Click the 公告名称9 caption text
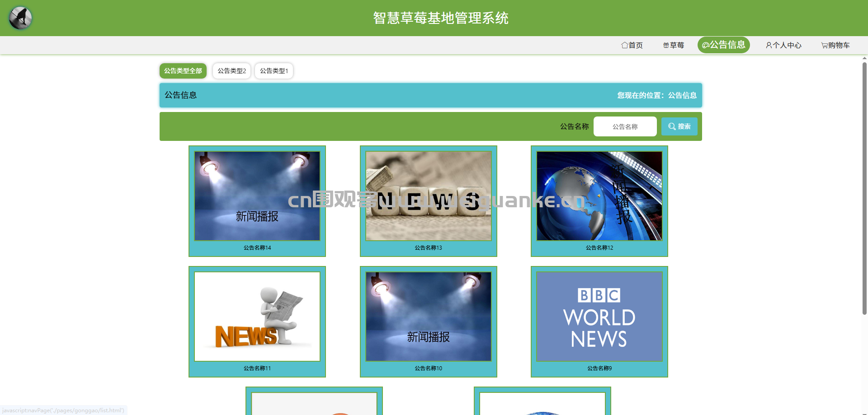868x415 pixels. pyautogui.click(x=599, y=368)
